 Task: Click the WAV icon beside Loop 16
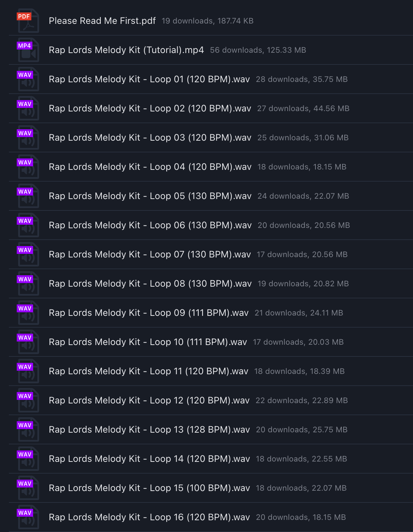(28, 517)
